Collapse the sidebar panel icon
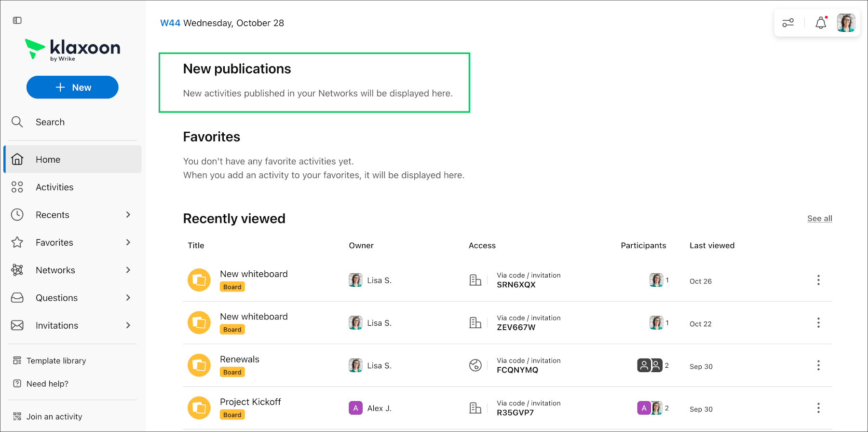 pos(17,20)
